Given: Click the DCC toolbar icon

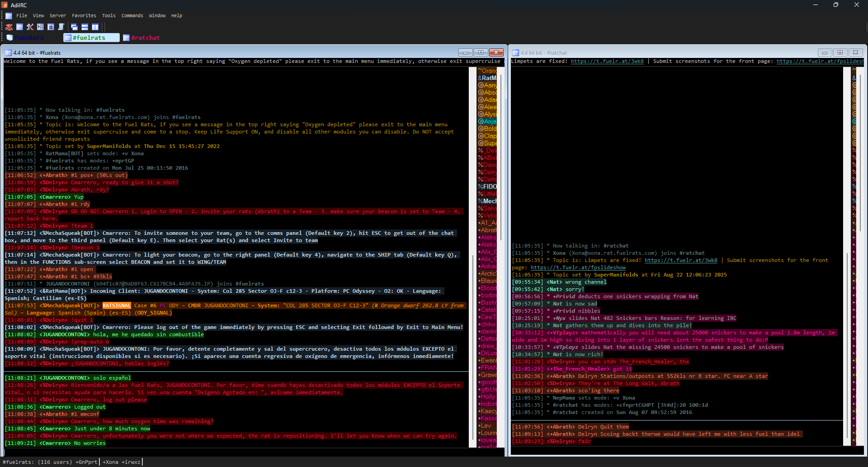Looking at the screenshot, I should click(40, 27).
